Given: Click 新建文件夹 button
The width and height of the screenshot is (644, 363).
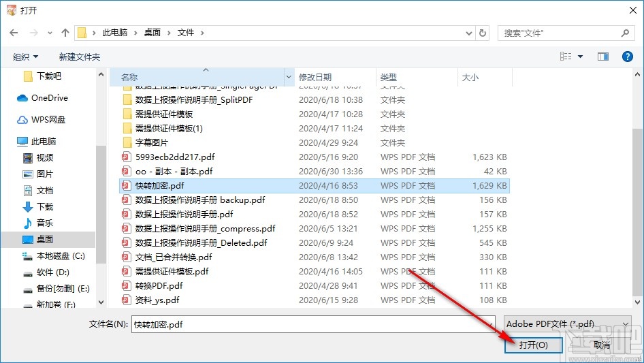Looking at the screenshot, I should (80, 57).
